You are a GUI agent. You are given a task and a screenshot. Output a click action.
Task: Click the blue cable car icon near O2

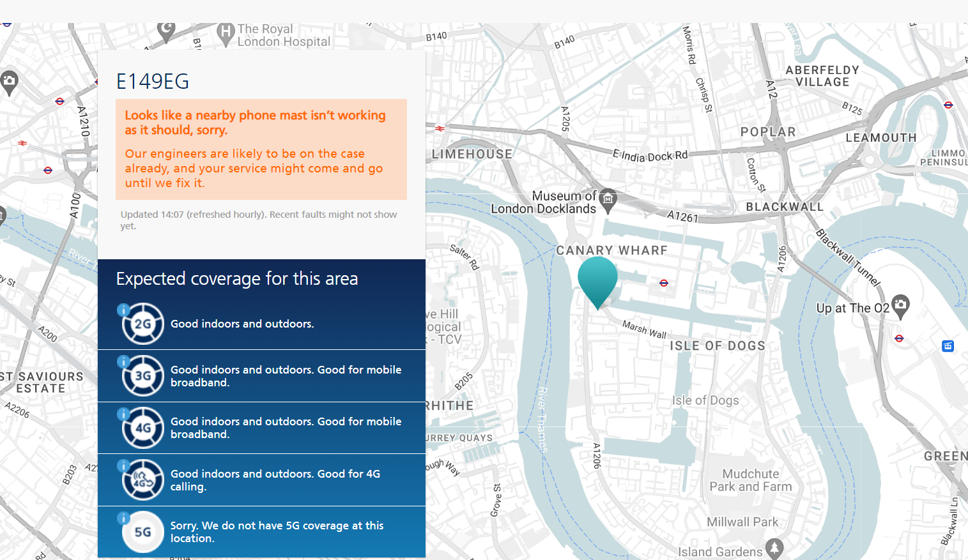pos(948,346)
